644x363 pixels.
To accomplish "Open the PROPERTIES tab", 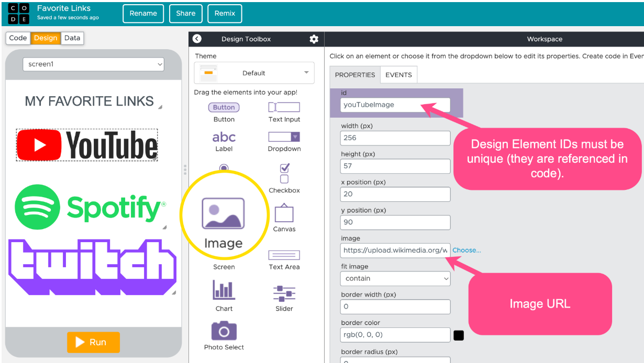I will click(355, 75).
